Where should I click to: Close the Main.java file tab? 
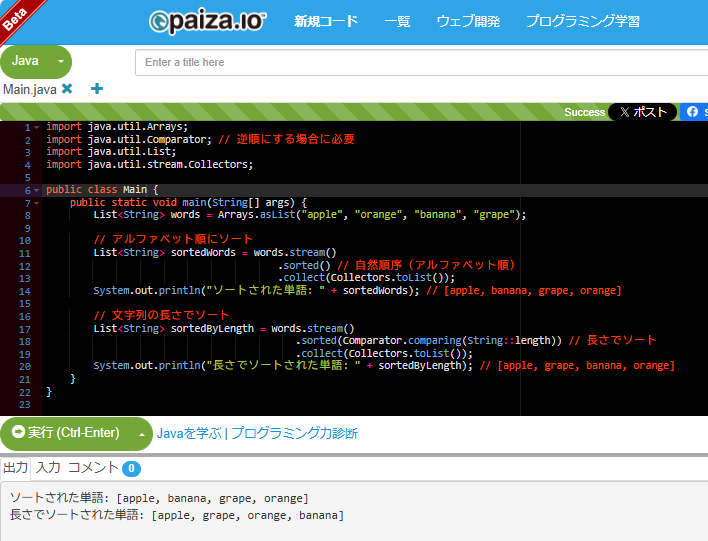[x=67, y=89]
